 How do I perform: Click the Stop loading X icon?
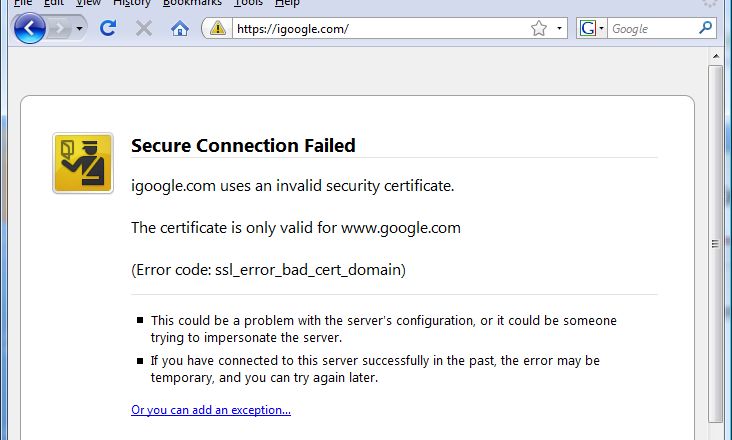pyautogui.click(x=144, y=29)
